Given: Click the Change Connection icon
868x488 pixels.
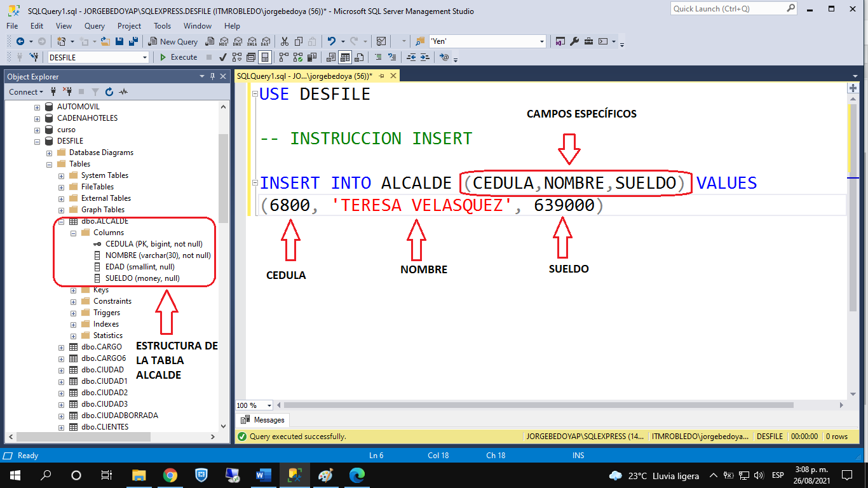Looking at the screenshot, I should coord(34,57).
